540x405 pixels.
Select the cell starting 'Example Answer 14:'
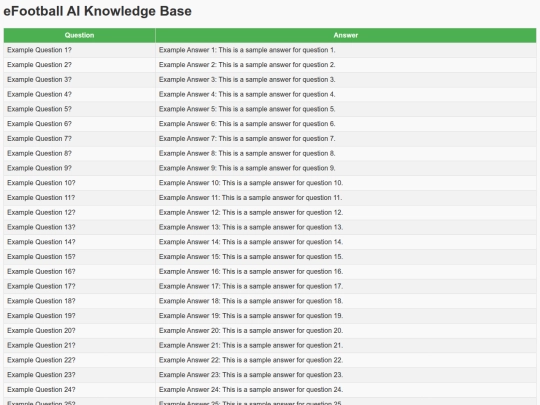(x=346, y=242)
